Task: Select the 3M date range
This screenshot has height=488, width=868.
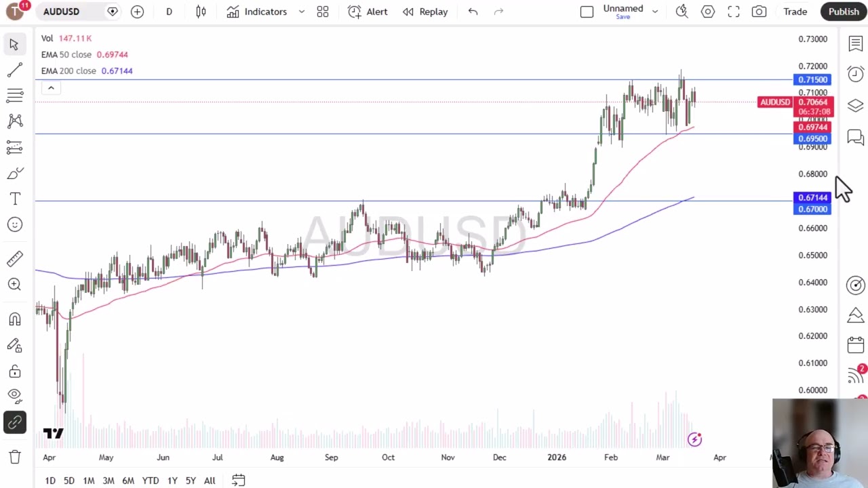Action: [x=108, y=481]
